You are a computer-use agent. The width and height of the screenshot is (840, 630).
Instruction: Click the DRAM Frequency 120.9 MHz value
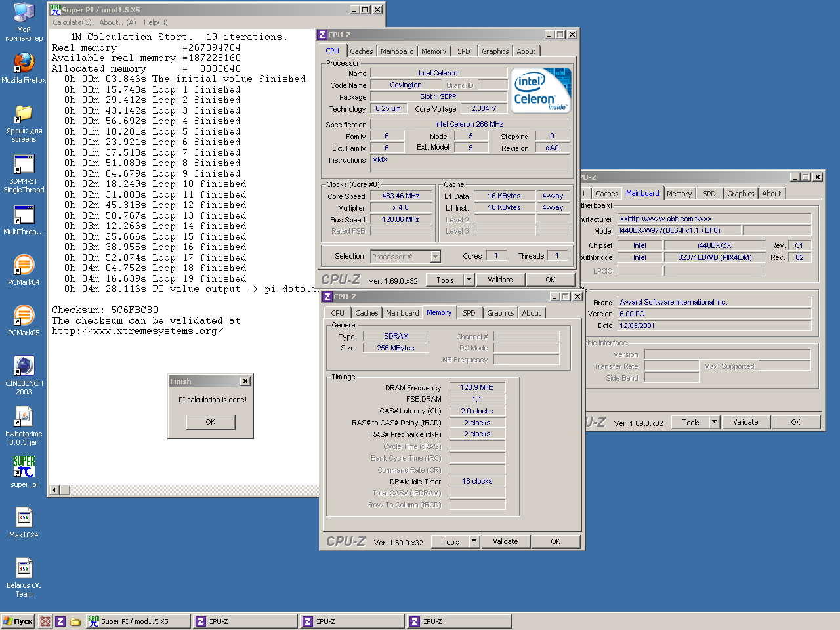click(477, 387)
